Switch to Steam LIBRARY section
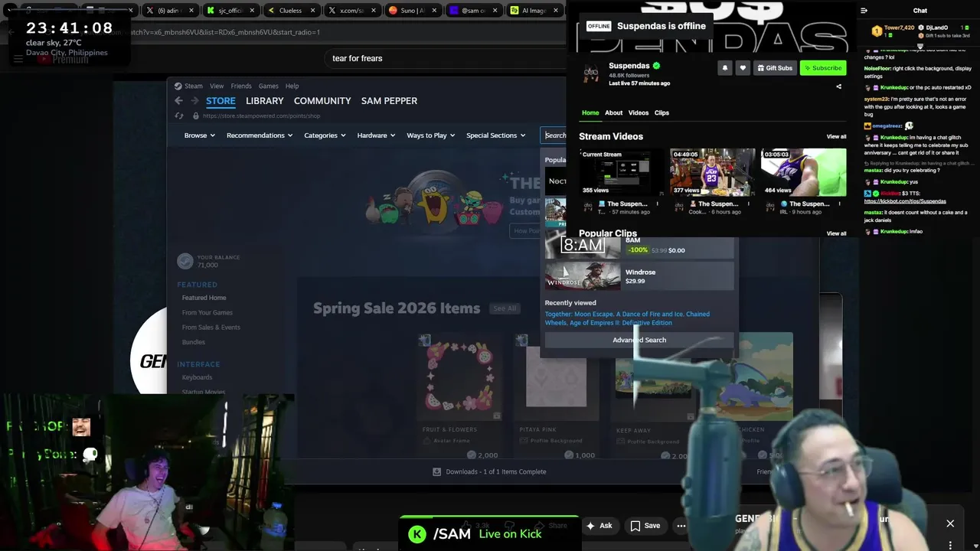This screenshot has height=551, width=980. click(x=265, y=101)
